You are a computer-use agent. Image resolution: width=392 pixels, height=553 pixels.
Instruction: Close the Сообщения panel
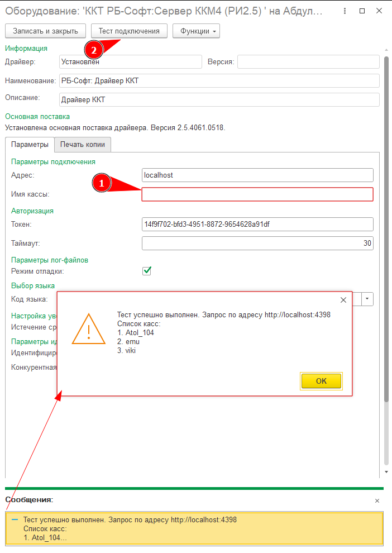[x=377, y=501]
